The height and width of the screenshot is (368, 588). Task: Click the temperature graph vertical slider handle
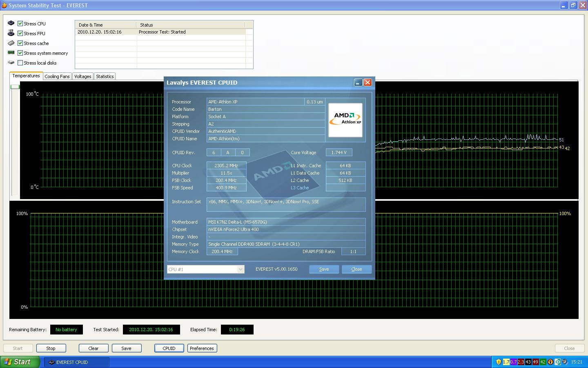[x=15, y=87]
